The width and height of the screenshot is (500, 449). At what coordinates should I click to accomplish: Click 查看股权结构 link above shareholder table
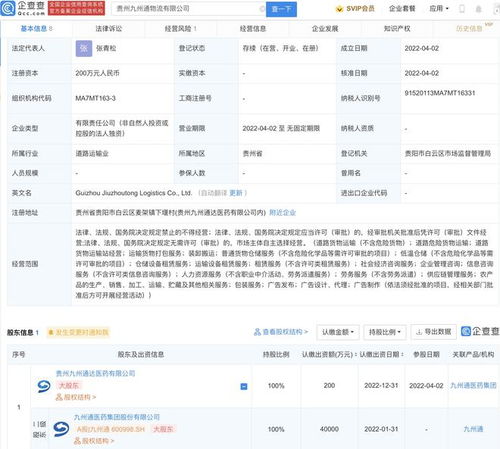point(281,332)
